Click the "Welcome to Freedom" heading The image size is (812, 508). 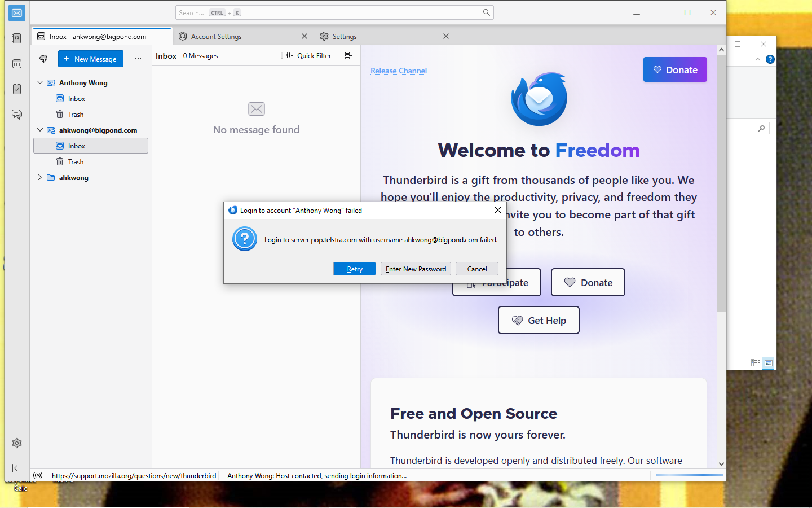(539, 150)
